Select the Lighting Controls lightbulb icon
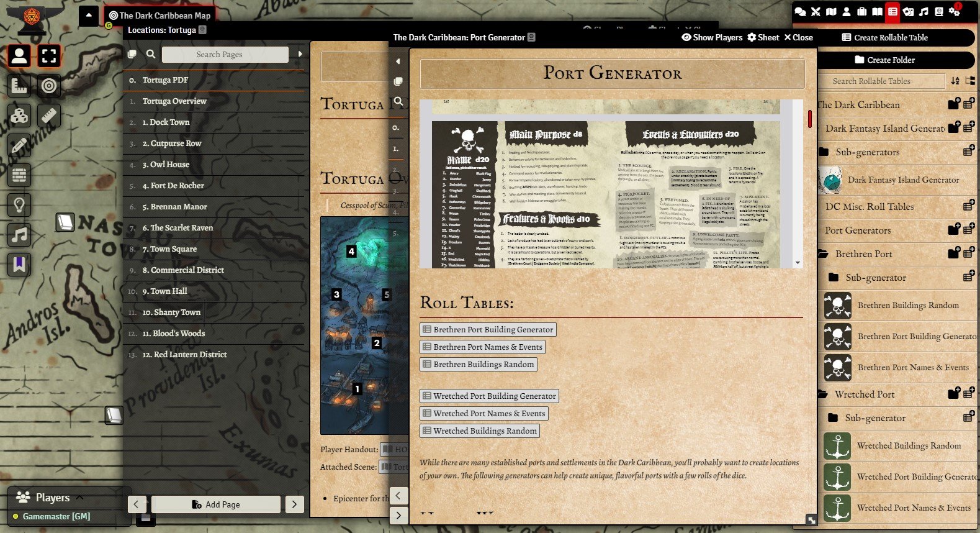The width and height of the screenshot is (980, 533). (x=19, y=205)
